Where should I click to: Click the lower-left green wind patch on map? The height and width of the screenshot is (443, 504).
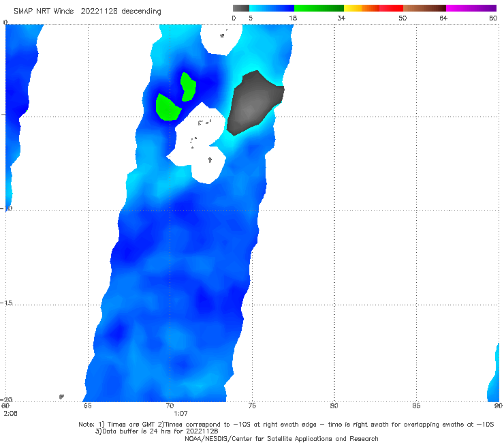pos(168,108)
